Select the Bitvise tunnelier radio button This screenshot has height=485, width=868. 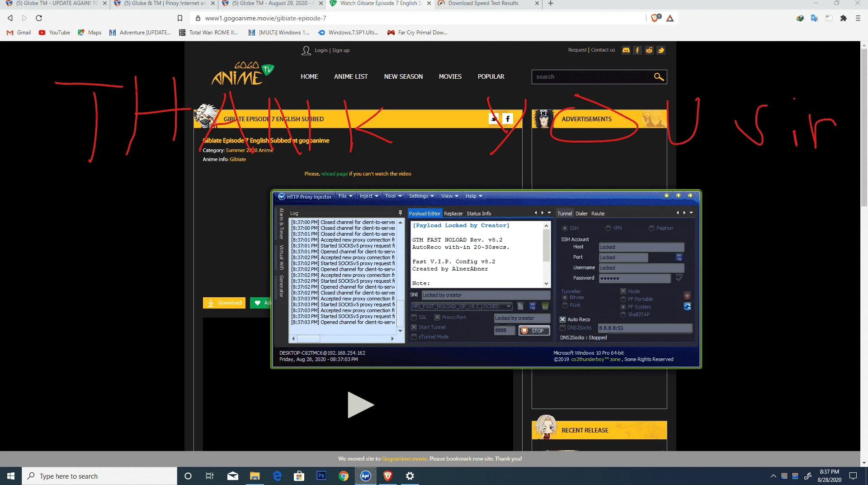pyautogui.click(x=565, y=297)
